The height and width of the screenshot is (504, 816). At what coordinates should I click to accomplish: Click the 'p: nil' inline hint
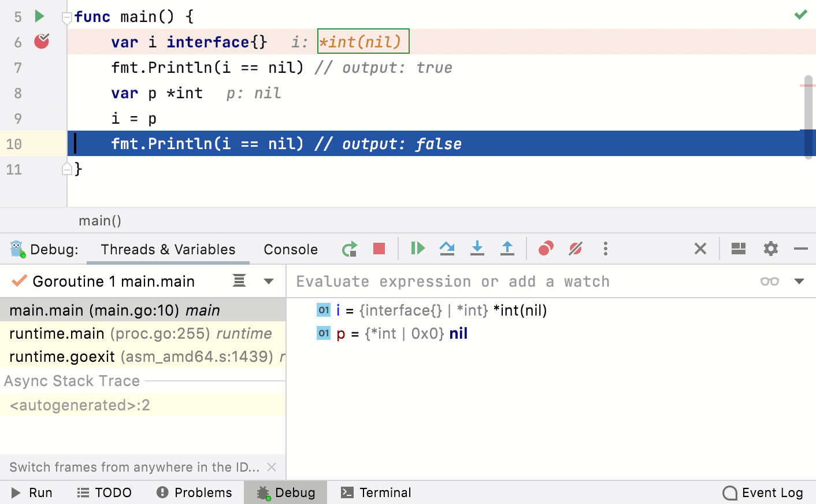(254, 93)
